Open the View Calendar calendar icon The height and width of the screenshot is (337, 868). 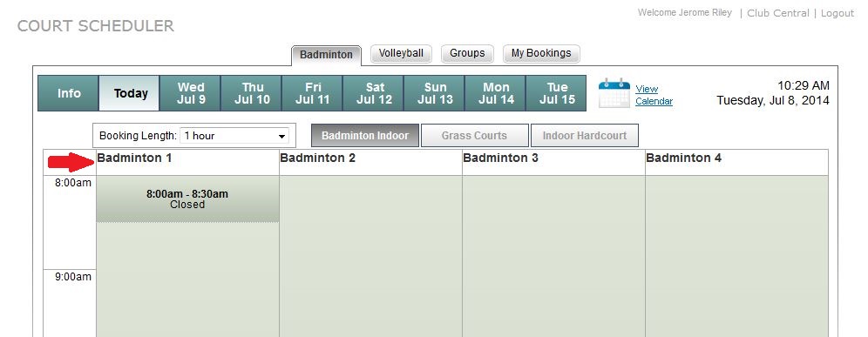click(x=614, y=93)
